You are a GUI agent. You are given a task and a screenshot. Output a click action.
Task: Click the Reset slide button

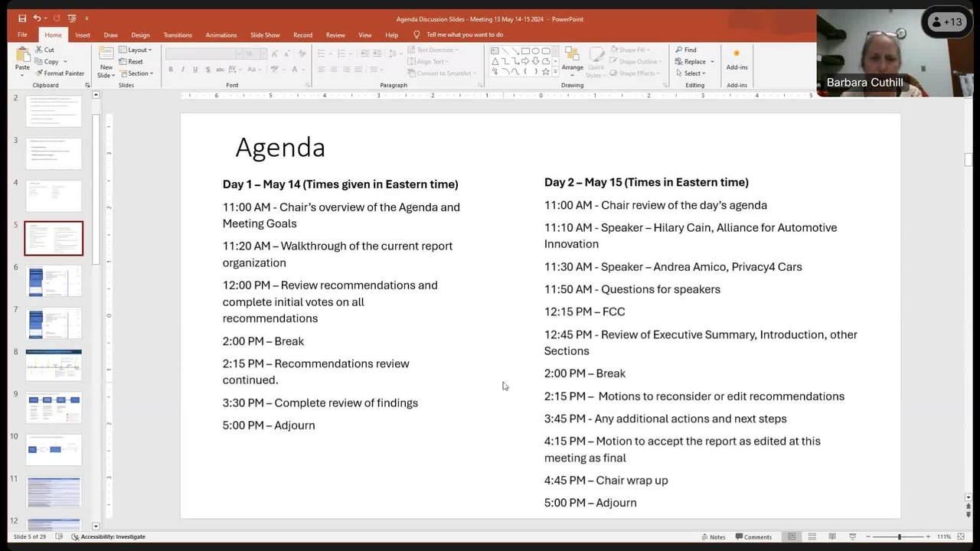131,61
